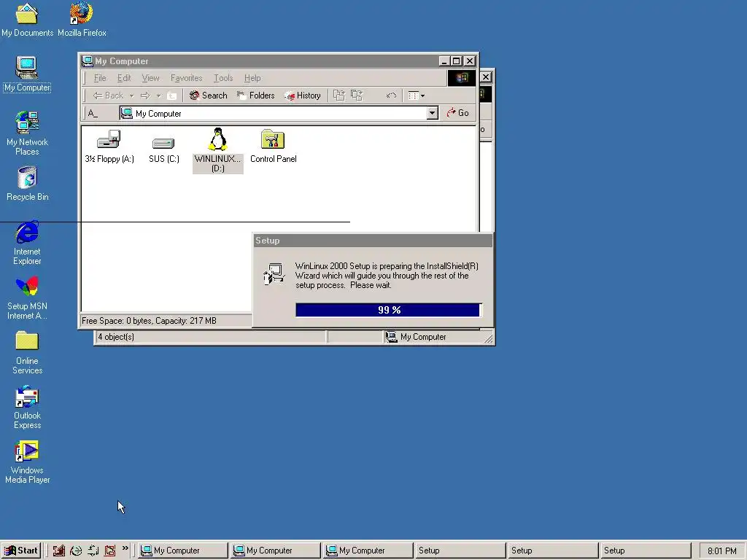The image size is (747, 560).
Task: Open the Help menu
Action: coord(252,78)
